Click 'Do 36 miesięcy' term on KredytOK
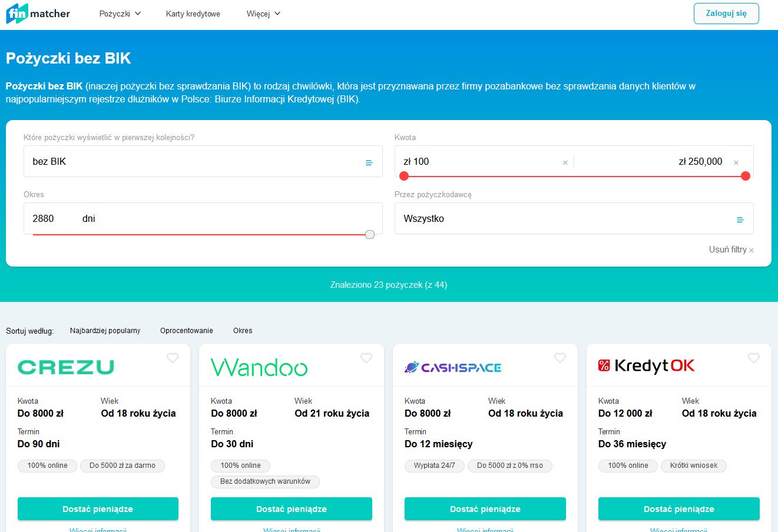This screenshot has height=532, width=778. [x=633, y=444]
